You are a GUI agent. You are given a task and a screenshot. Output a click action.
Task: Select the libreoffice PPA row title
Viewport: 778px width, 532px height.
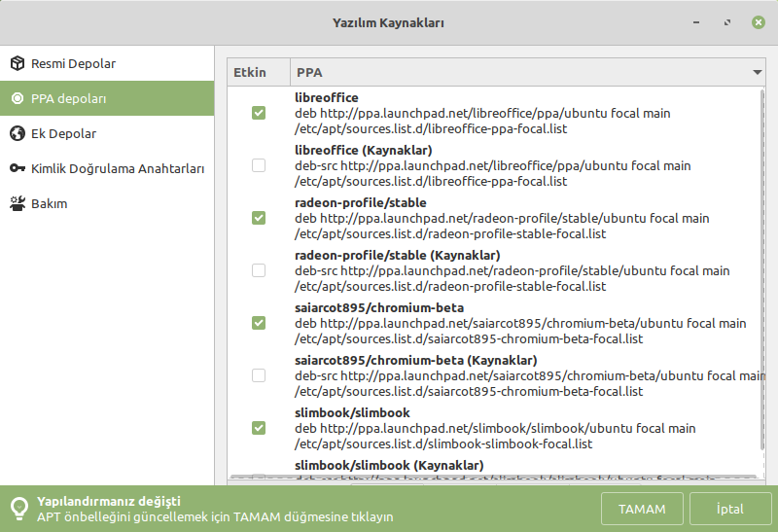(326, 98)
